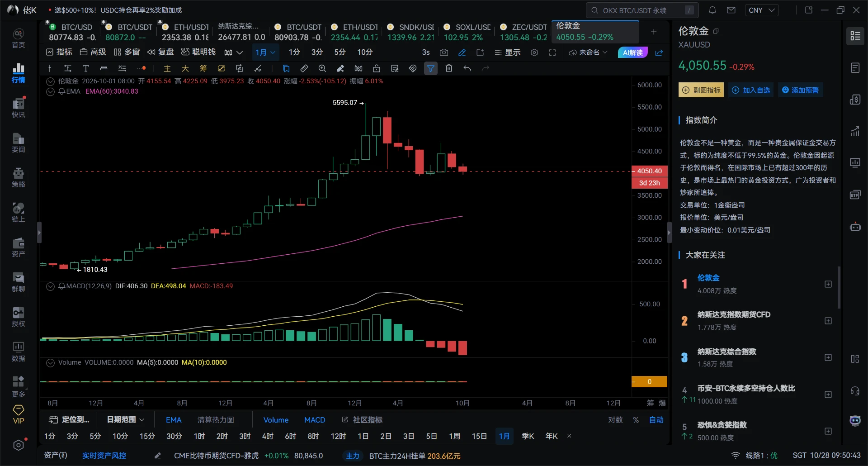Open the 1月 period dropdown
Screen dimensions: 868x466
pyautogui.click(x=265, y=52)
